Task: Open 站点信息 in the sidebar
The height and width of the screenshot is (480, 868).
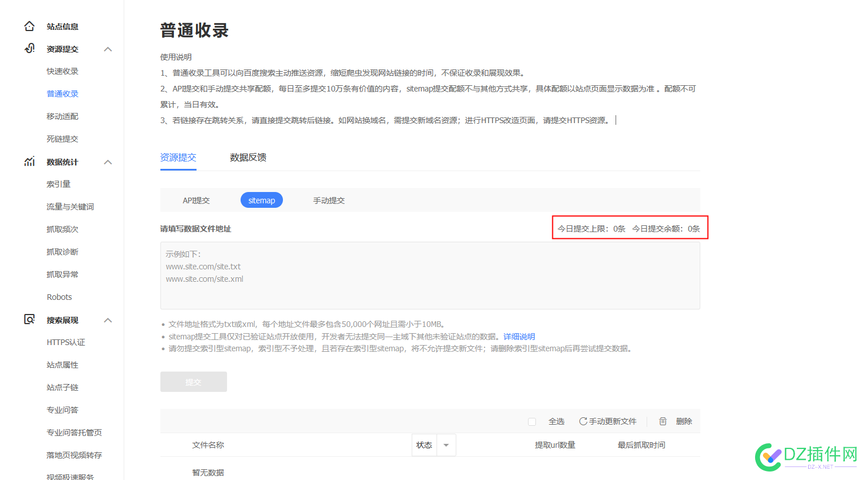Action: coord(62,27)
